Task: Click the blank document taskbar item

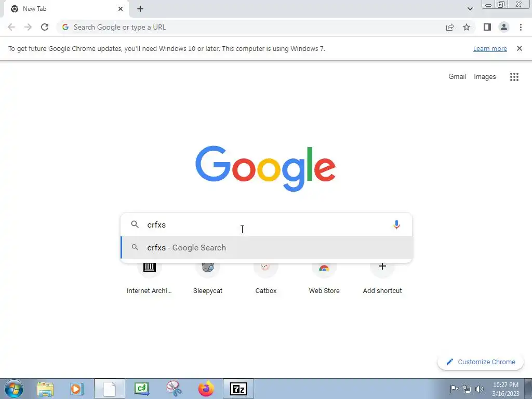Action: (110, 389)
